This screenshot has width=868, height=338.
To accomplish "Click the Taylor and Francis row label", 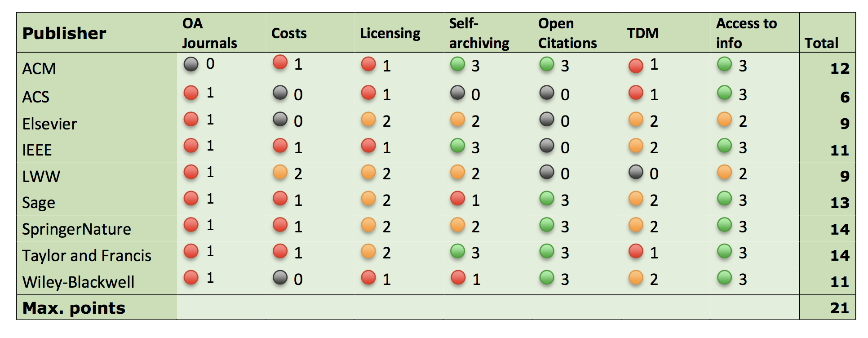I will pyautogui.click(x=87, y=256).
